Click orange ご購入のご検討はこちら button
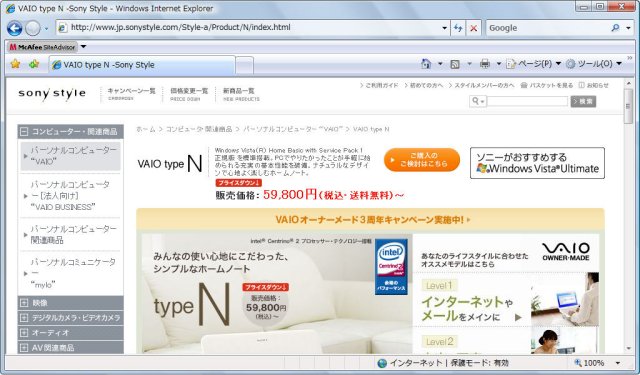Screen dimensions: 640x375 (422, 160)
